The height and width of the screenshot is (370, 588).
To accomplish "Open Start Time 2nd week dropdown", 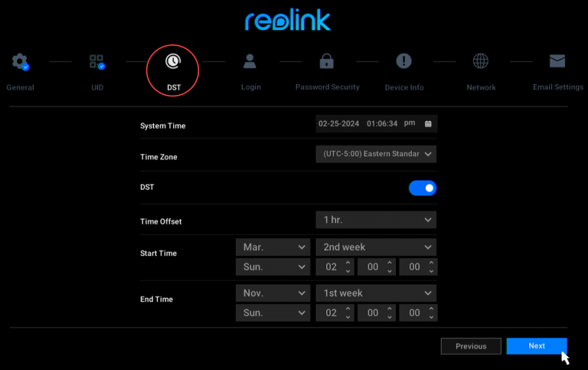I will (376, 247).
